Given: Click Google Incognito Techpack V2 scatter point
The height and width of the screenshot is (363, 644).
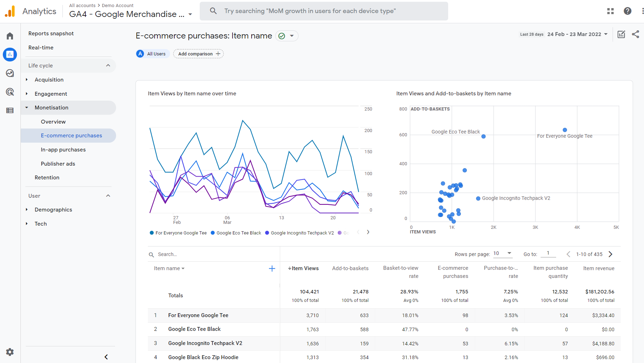Looking at the screenshot, I should [x=478, y=198].
